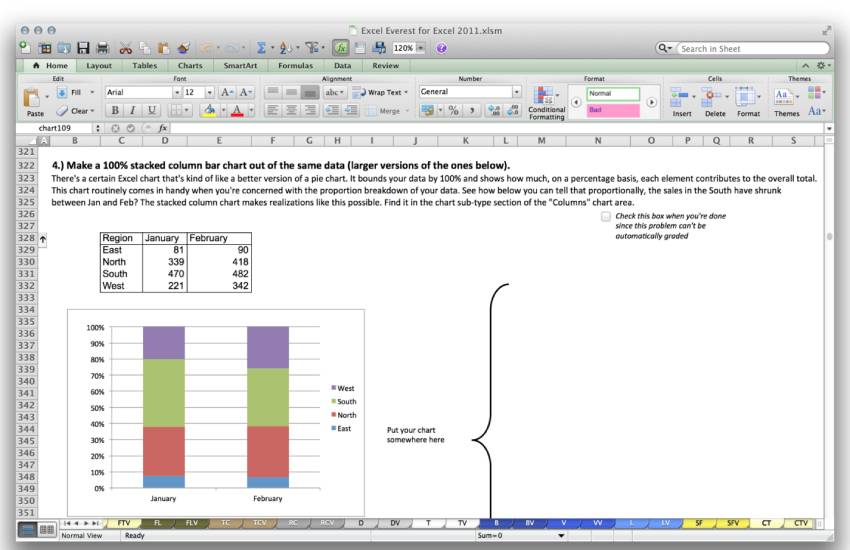Open Conditional Formatting menu
Viewport: 850px width, 550px height.
coord(546,103)
